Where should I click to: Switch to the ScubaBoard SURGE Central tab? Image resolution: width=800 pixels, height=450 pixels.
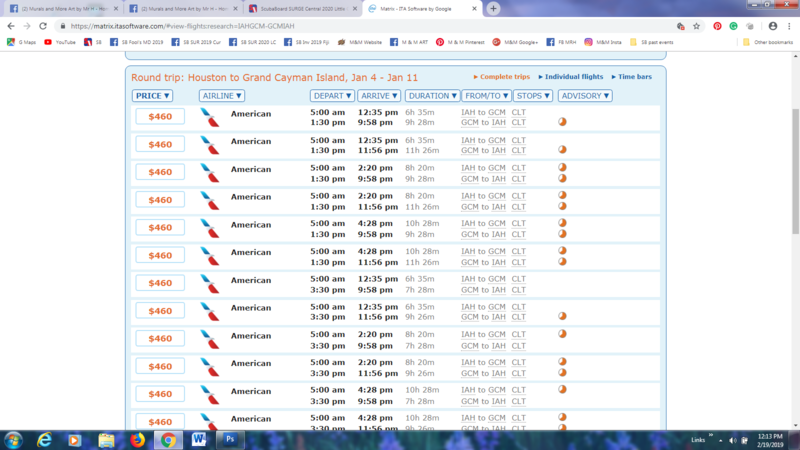303,9
